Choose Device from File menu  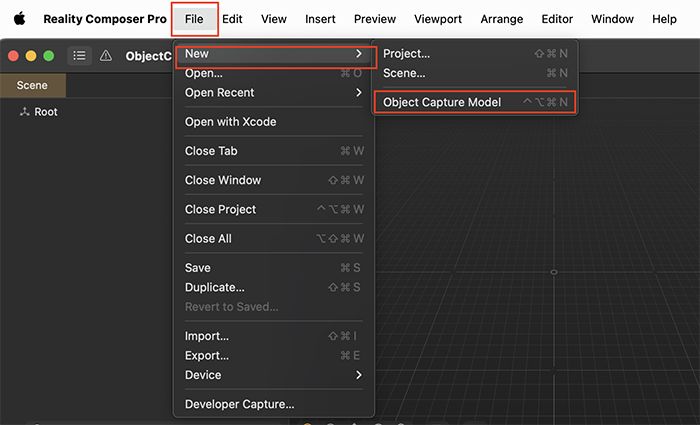(274, 375)
